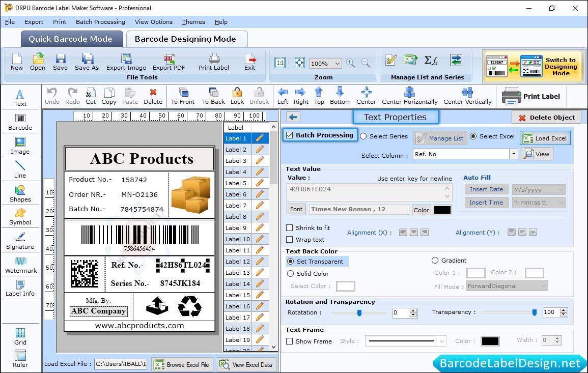Click the black text color swatch
588x373 pixels.
click(442, 210)
